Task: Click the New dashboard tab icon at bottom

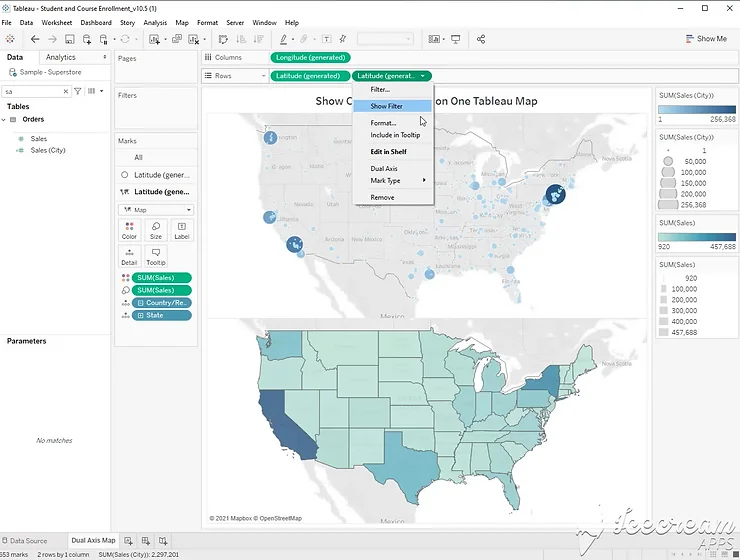Action: coord(145,541)
